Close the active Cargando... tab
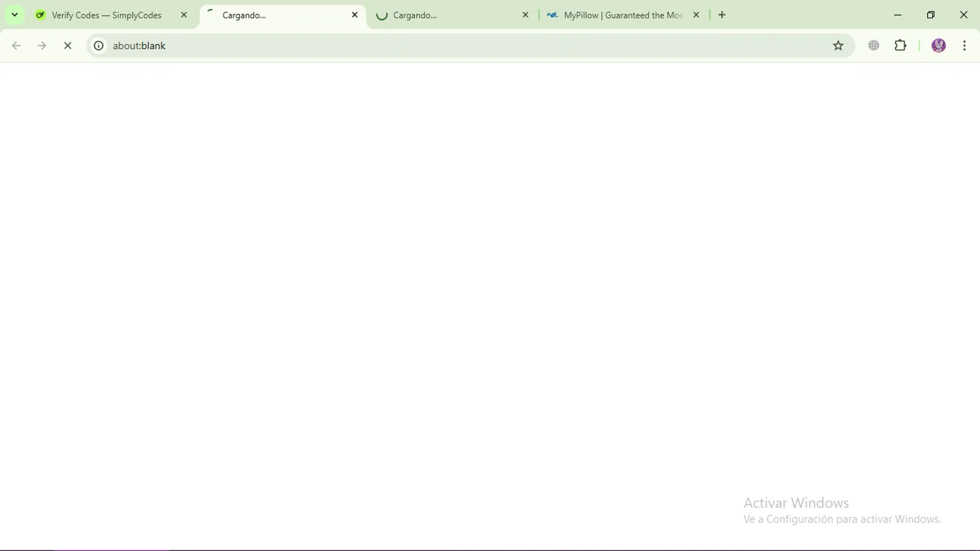Viewport: 980px width, 551px height. point(355,14)
